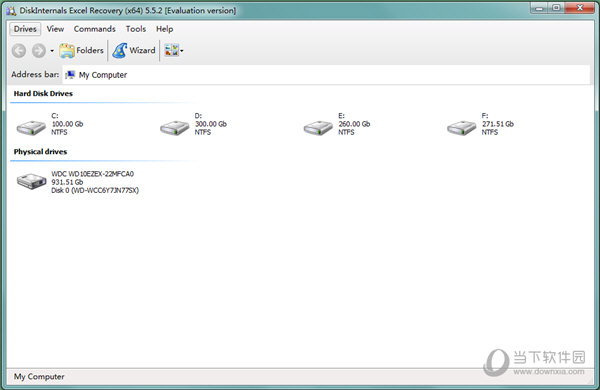600x390 pixels.
Task: Toggle the Folders pane button
Action: pos(82,51)
